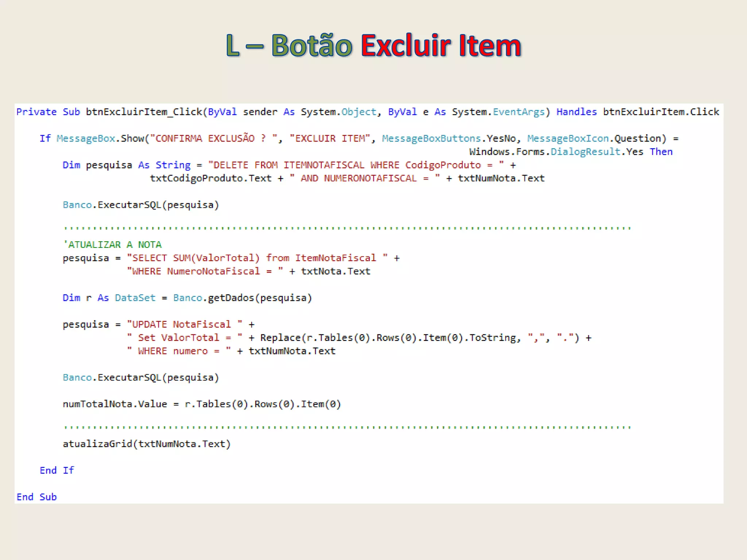The height and width of the screenshot is (560, 747).
Task: Click 'txtNota.Text' in the code
Action: pos(336,271)
